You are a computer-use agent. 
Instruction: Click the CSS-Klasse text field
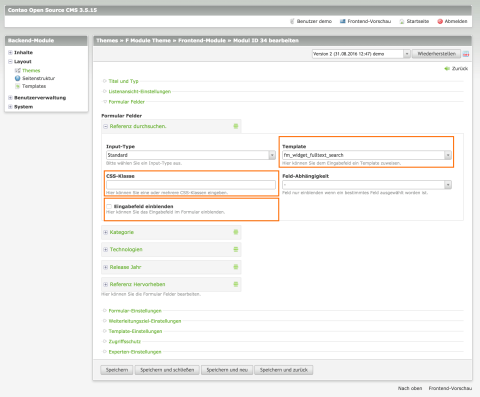click(x=191, y=184)
